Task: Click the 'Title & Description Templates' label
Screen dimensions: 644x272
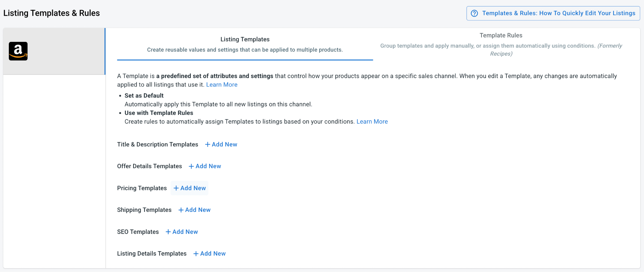Action: pos(158,144)
